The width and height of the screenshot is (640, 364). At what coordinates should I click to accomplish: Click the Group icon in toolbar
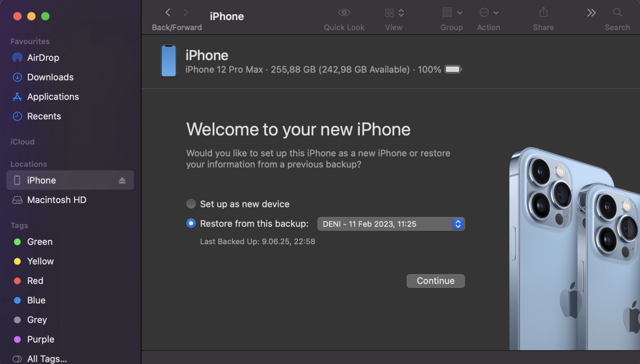[x=447, y=12]
